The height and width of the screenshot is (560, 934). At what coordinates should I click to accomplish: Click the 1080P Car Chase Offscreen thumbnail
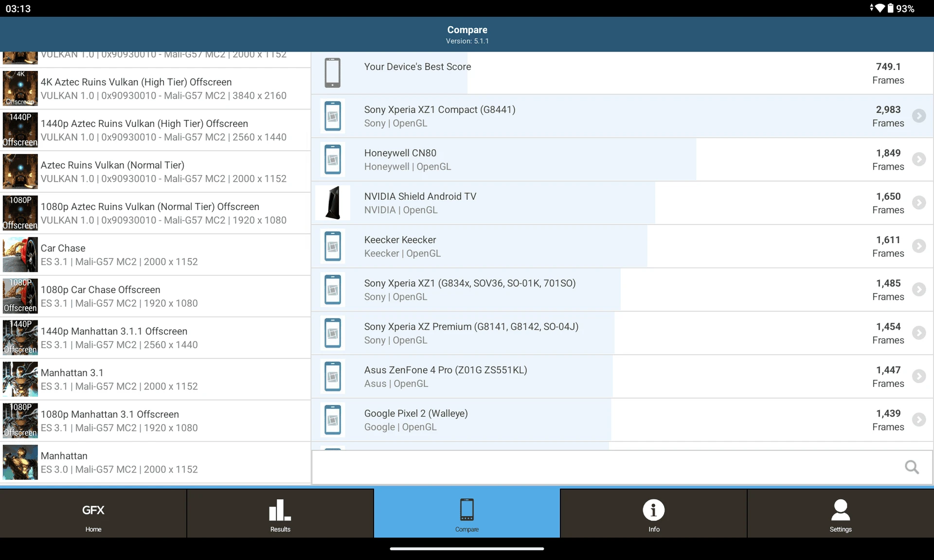point(20,297)
